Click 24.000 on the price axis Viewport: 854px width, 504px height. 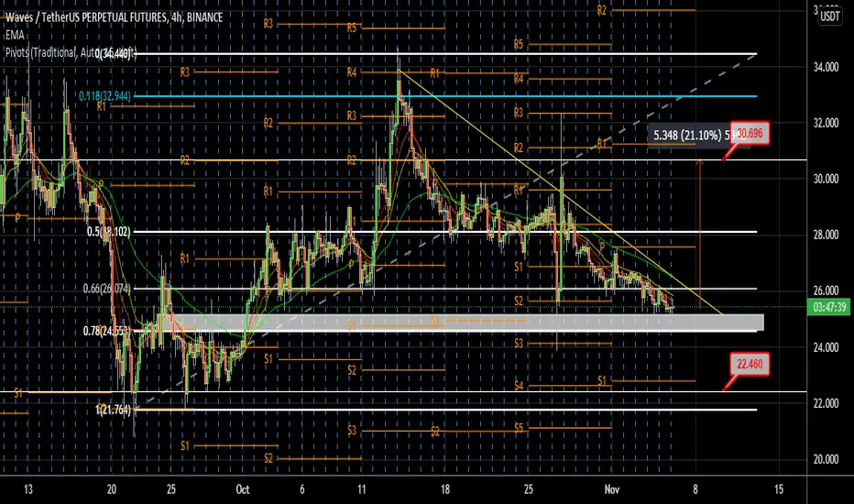[x=826, y=347]
